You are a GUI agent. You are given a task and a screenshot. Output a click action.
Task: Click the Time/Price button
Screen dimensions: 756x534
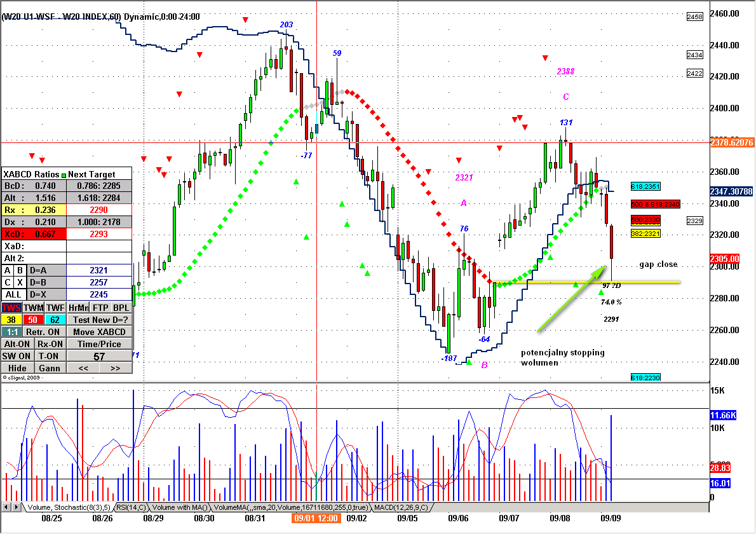tap(99, 343)
